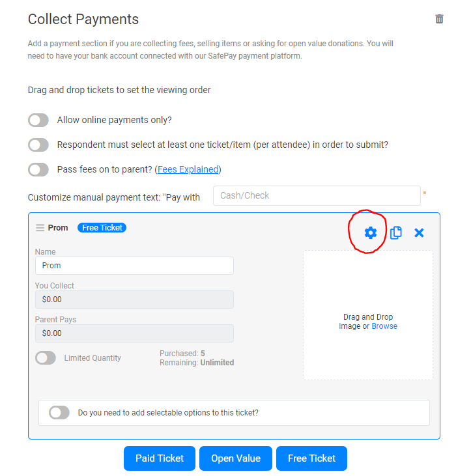The height and width of the screenshot is (476, 471).
Task: Edit the ticket Name field
Action: (x=134, y=266)
